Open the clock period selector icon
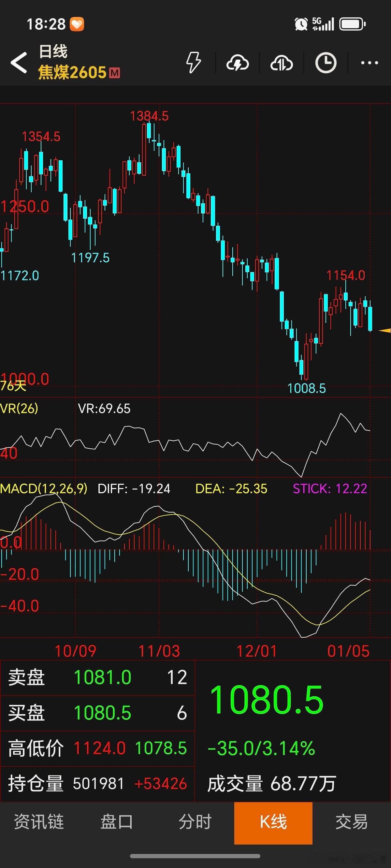 pos(326,63)
